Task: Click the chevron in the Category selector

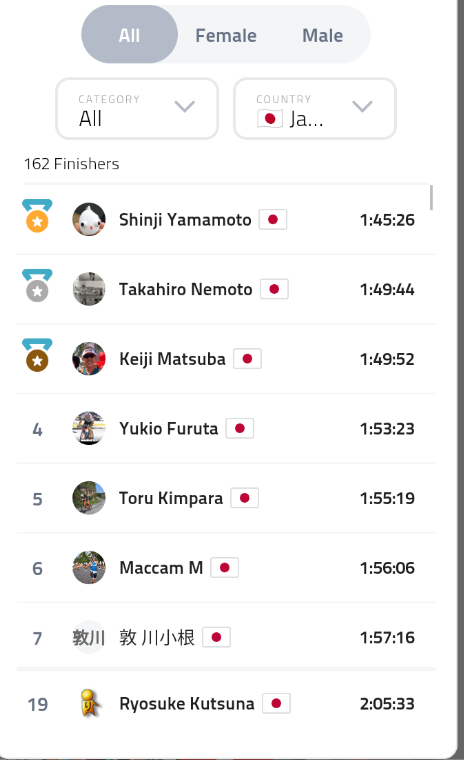Action: (185, 106)
